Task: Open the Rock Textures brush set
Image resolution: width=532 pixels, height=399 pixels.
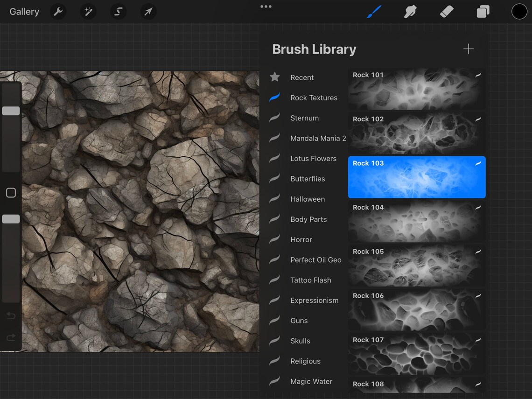Action: pyautogui.click(x=314, y=98)
